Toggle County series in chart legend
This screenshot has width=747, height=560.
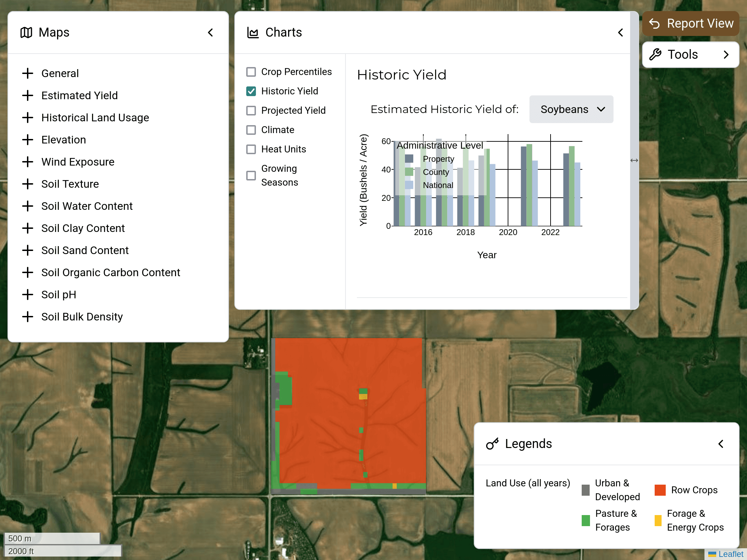click(x=427, y=172)
